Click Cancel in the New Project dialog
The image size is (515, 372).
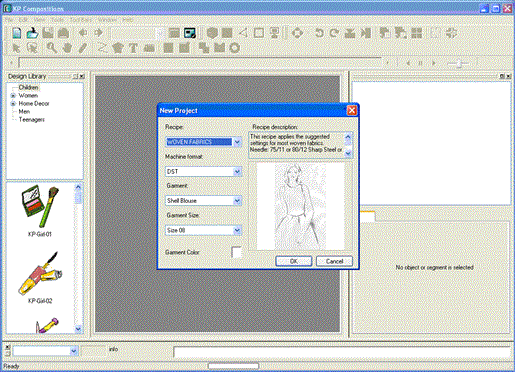click(334, 261)
